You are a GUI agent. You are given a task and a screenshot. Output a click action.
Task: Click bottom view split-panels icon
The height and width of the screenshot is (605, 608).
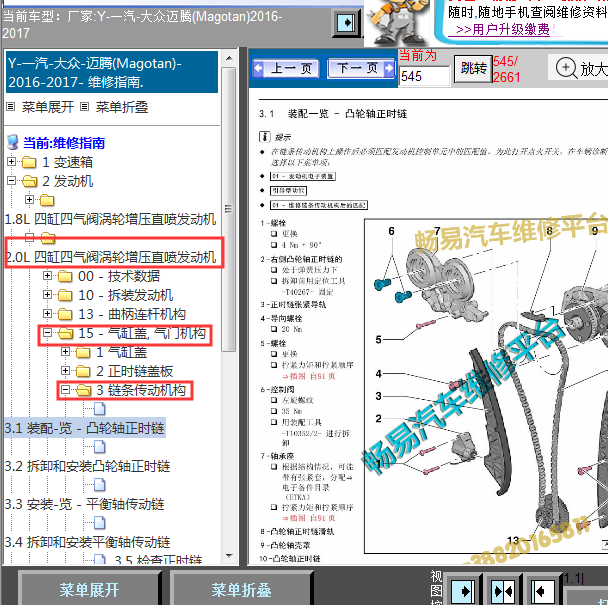pos(503,591)
